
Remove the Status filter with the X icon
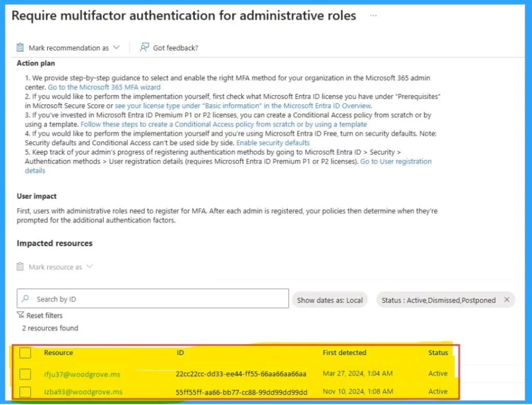(507, 300)
